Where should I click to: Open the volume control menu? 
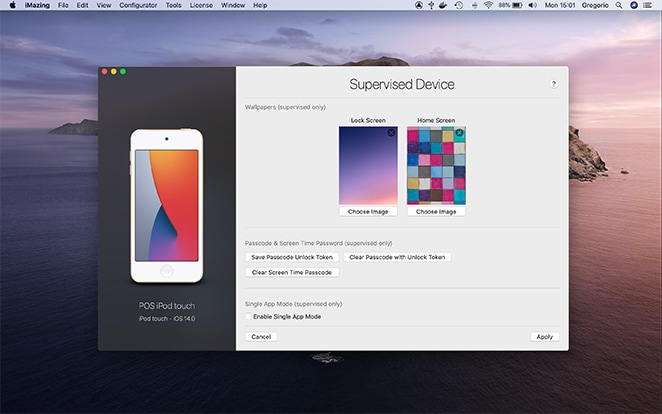pos(532,5)
